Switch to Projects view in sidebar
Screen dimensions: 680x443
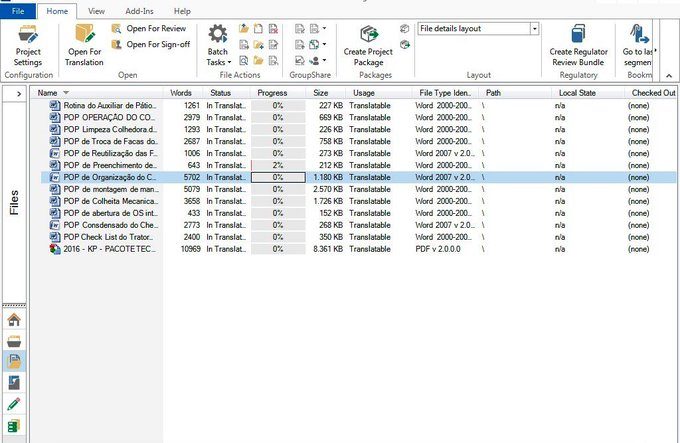14,341
